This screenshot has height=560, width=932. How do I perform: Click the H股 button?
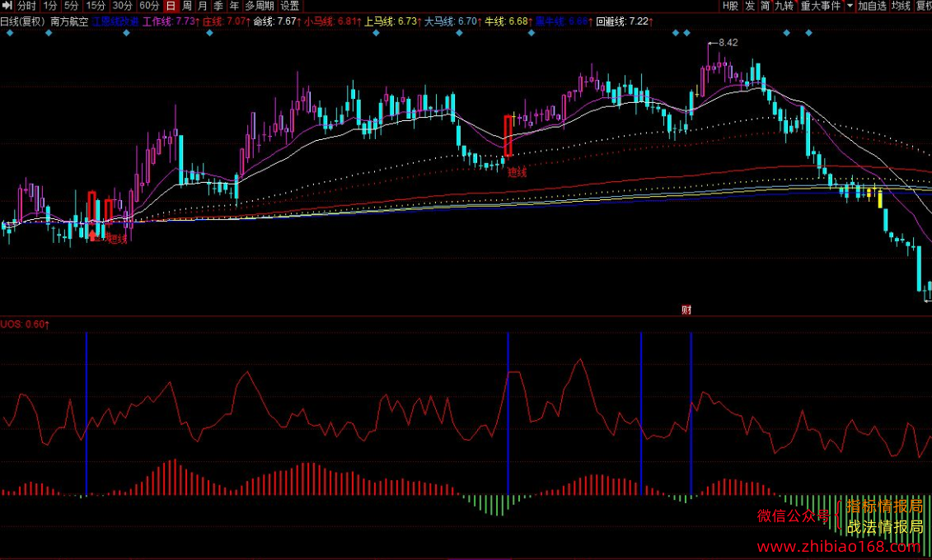coord(730,5)
